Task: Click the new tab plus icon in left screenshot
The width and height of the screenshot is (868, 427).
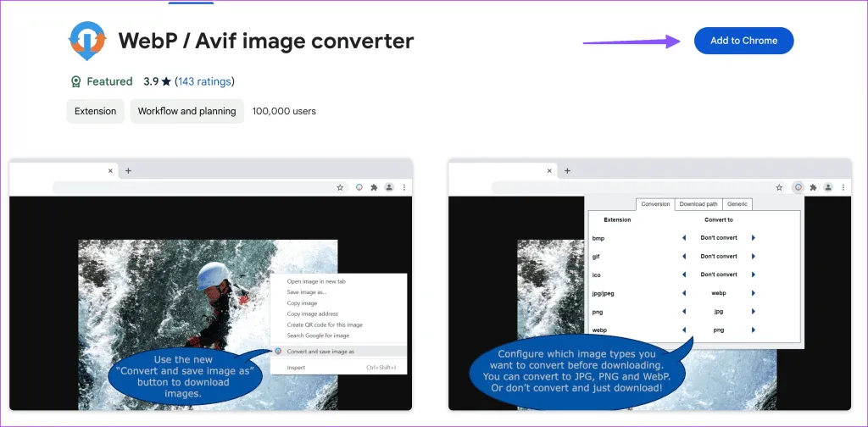Action: tap(128, 170)
